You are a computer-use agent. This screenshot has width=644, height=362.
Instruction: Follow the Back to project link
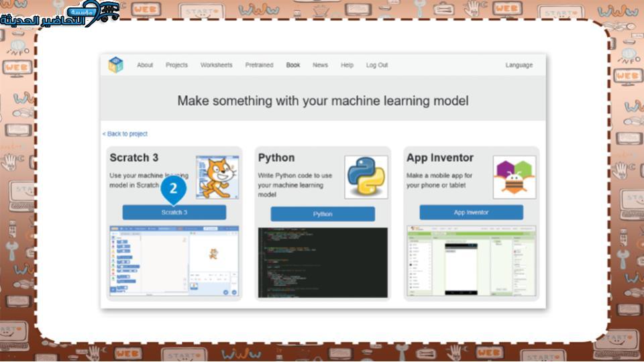tap(125, 134)
